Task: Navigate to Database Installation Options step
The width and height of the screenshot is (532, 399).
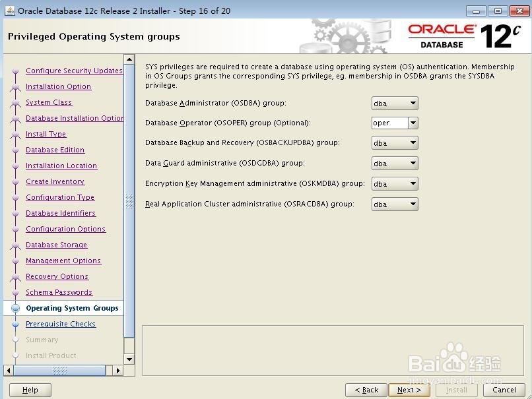Action: click(75, 118)
